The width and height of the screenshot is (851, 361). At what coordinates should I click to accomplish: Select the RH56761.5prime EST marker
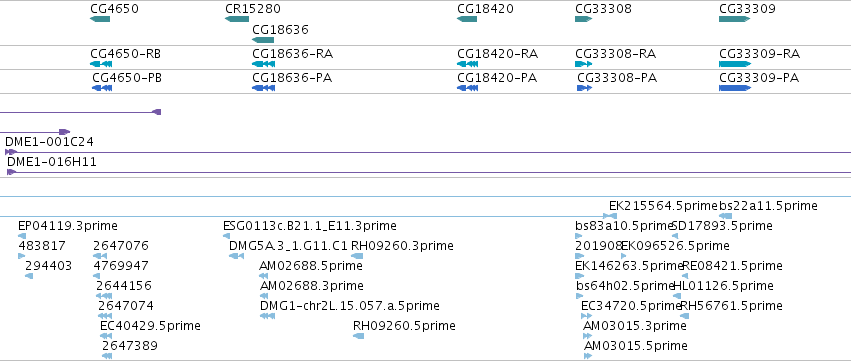[683, 316]
